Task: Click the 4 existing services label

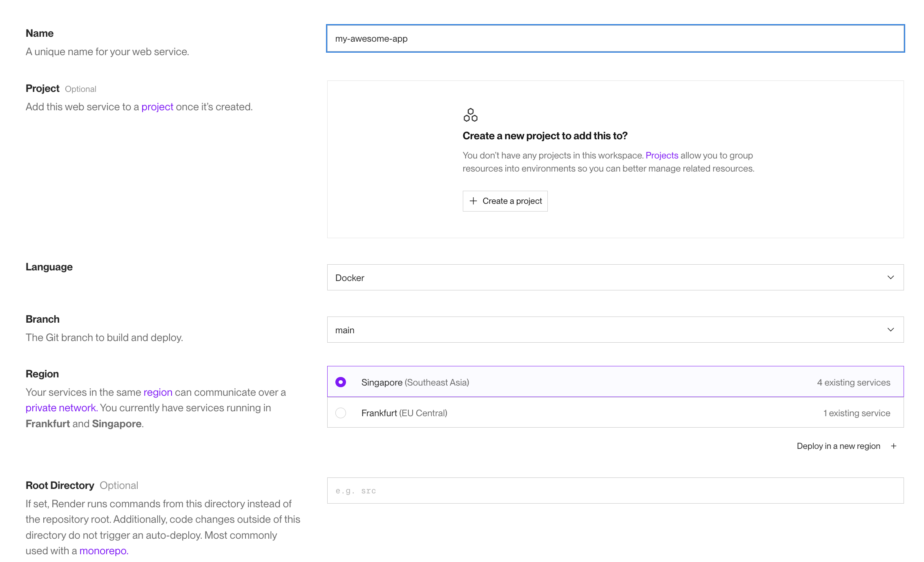Action: pyautogui.click(x=853, y=382)
